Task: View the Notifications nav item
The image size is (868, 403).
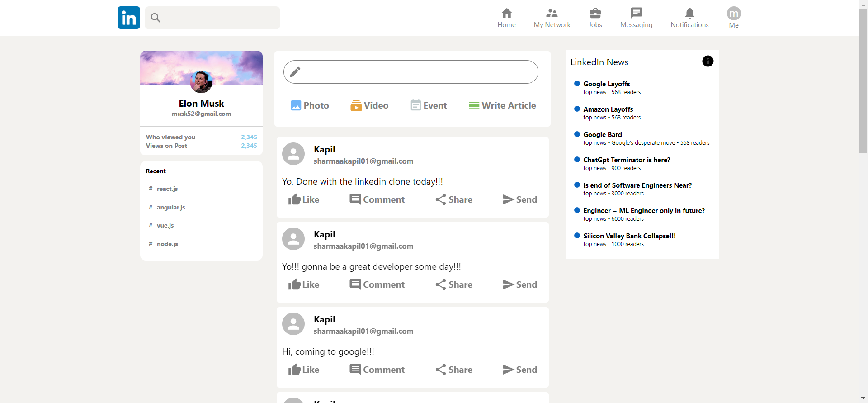Action: (689, 18)
